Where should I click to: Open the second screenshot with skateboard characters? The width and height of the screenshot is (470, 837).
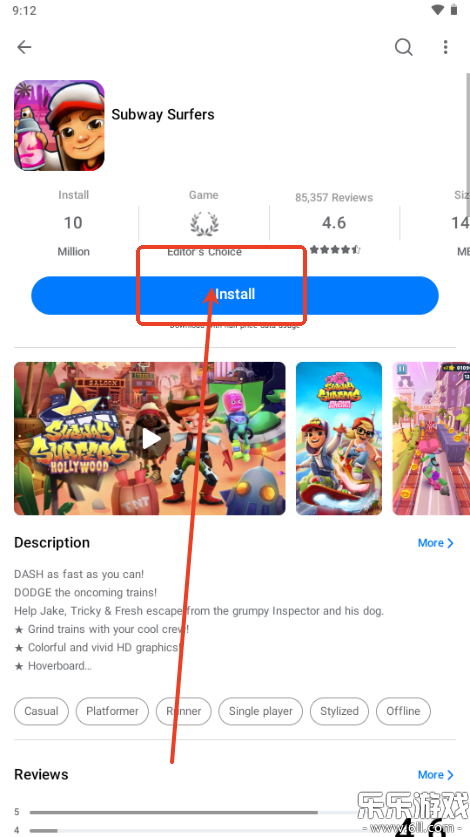tap(339, 438)
